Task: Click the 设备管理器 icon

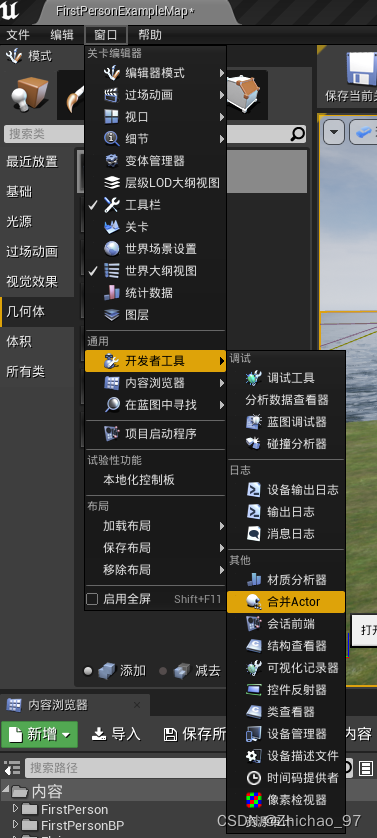Action: [x=253, y=734]
